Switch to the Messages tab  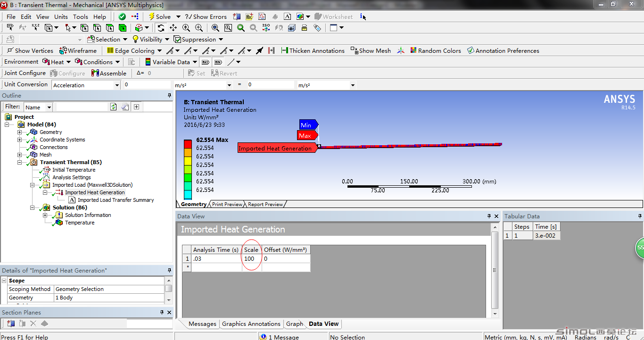202,324
